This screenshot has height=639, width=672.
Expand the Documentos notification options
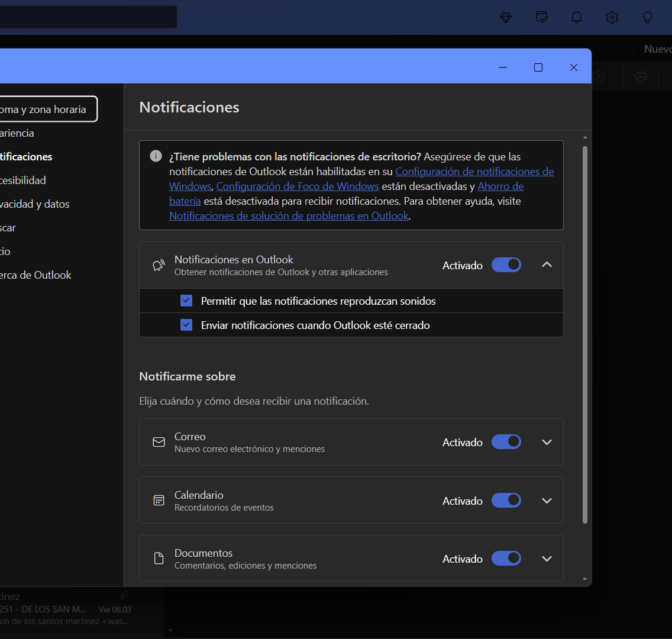547,559
